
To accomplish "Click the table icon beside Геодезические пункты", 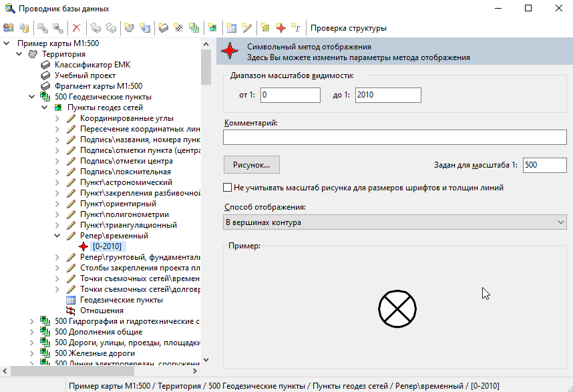I will tap(71, 301).
